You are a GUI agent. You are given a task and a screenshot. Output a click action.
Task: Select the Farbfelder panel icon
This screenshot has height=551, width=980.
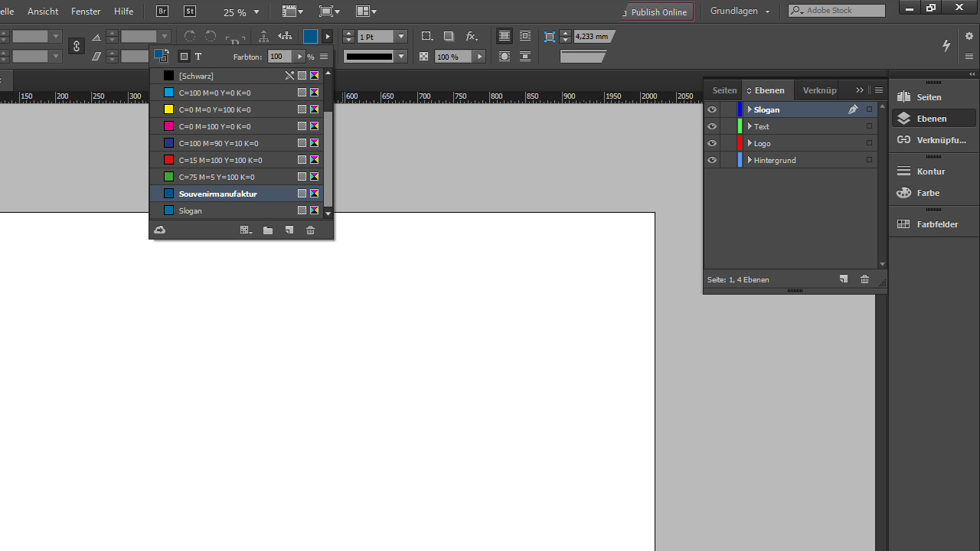pyautogui.click(x=933, y=223)
